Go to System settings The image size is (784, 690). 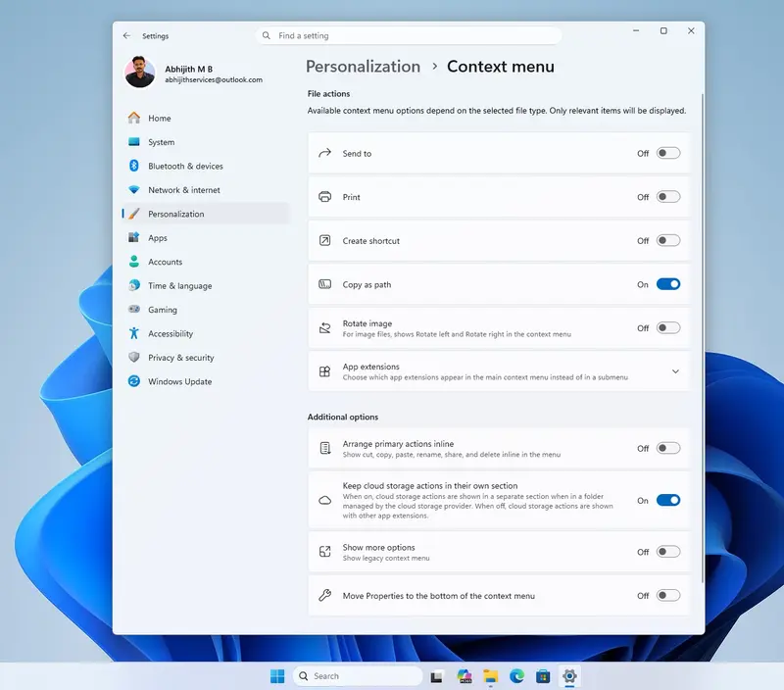point(206,142)
